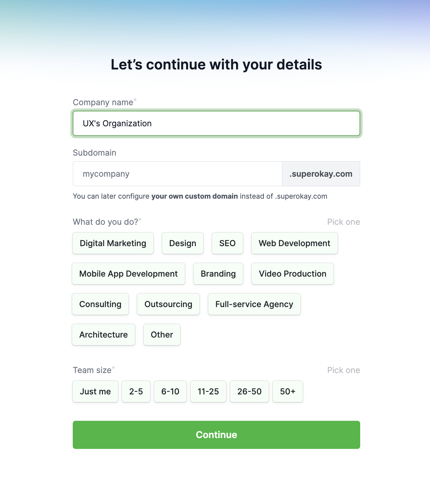
Task: Choose team size 6-10
Action: pos(170,391)
